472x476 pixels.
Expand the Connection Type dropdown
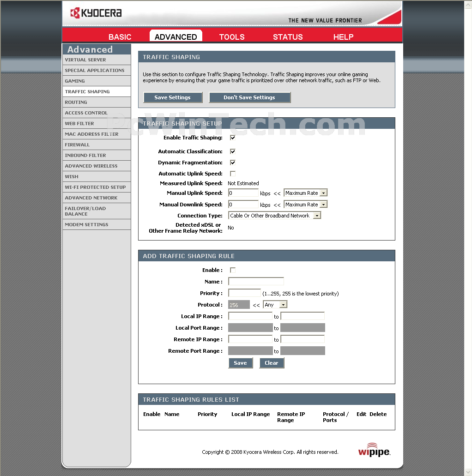click(275, 216)
